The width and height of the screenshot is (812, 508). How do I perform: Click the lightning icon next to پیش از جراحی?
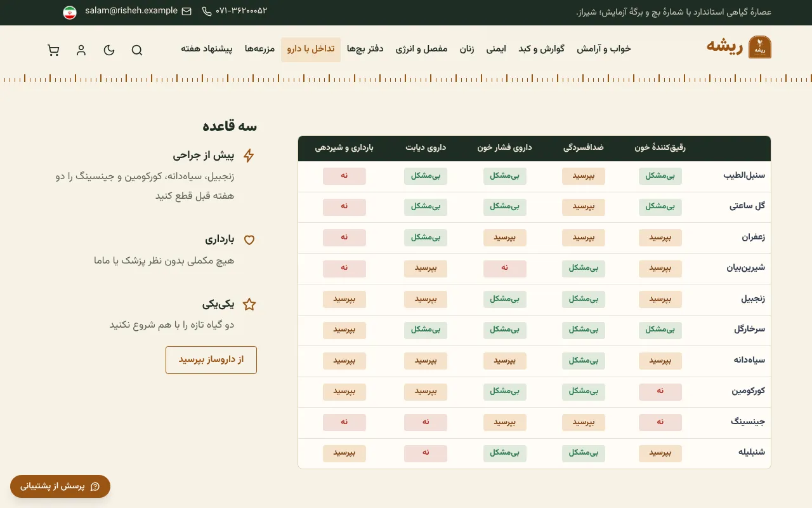[249, 156]
